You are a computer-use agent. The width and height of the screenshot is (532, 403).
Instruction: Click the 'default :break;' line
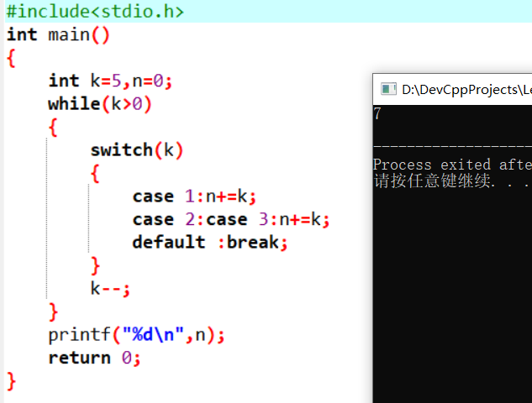[209, 243]
